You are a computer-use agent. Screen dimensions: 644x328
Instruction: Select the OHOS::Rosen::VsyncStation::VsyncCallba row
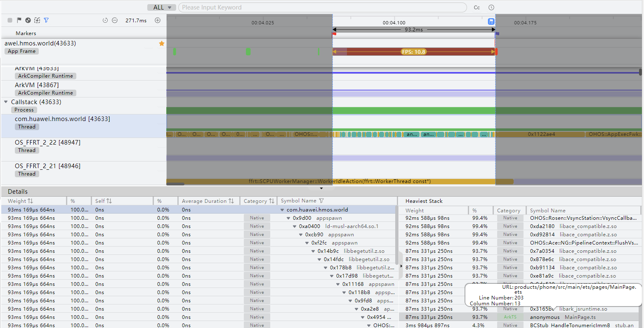(520, 218)
